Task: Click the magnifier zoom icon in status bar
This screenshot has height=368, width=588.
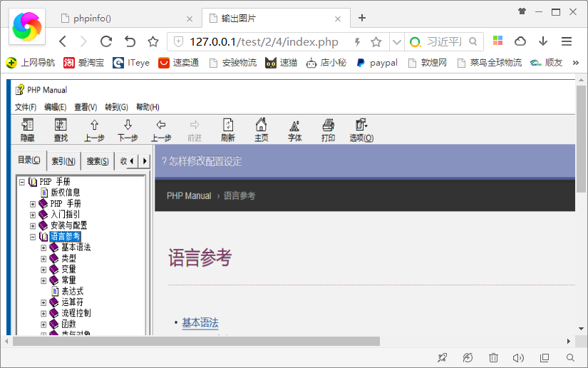Action: pos(570,358)
